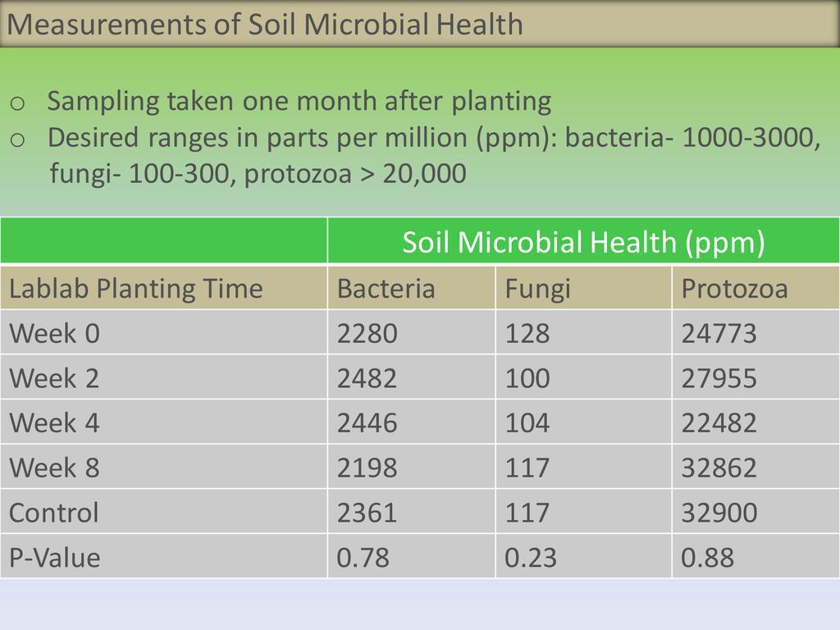Select the 'Soil Microbial Health (ppm)' table header

[583, 243]
